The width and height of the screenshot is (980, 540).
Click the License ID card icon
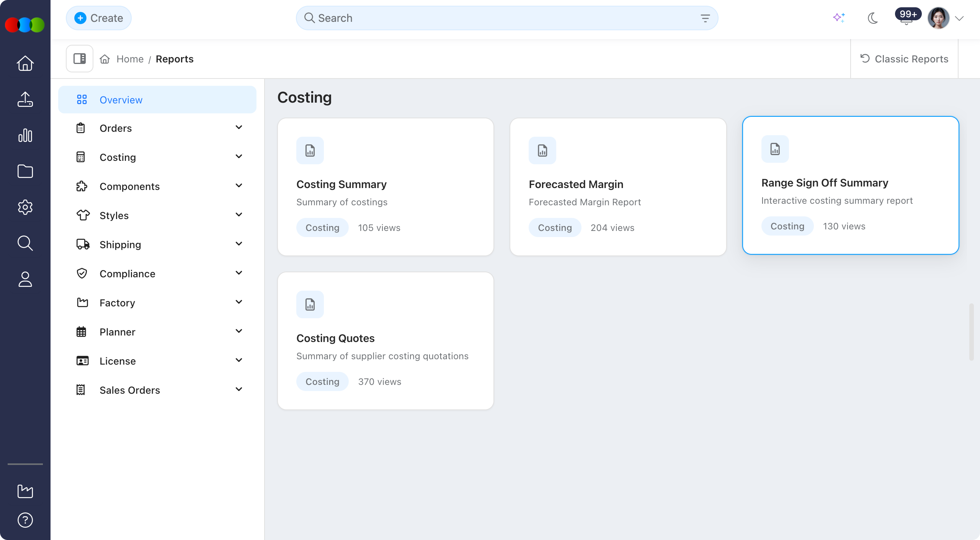tap(82, 361)
